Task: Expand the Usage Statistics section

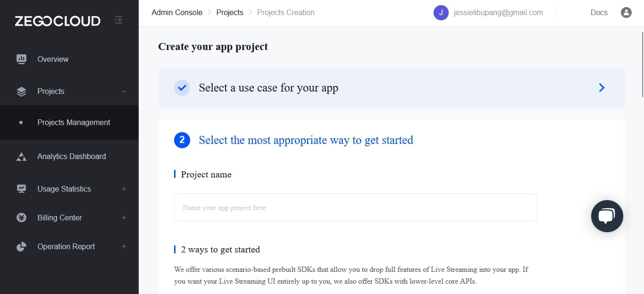Action: (124, 188)
